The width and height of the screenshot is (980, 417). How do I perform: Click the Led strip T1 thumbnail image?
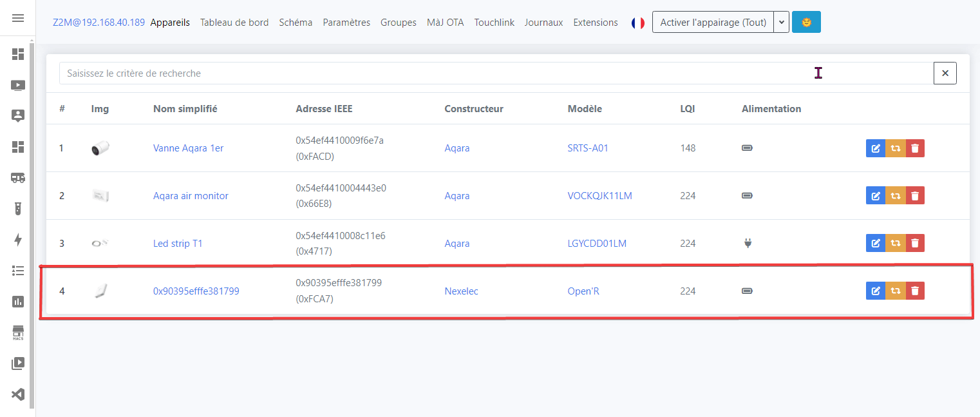pos(100,244)
